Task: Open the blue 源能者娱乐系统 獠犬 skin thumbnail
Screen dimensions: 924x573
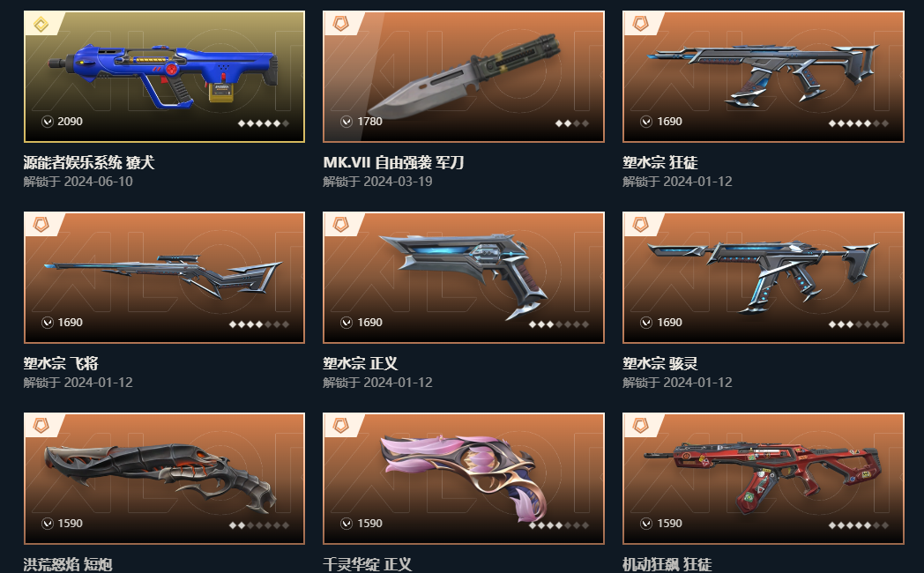Action: click(x=164, y=77)
